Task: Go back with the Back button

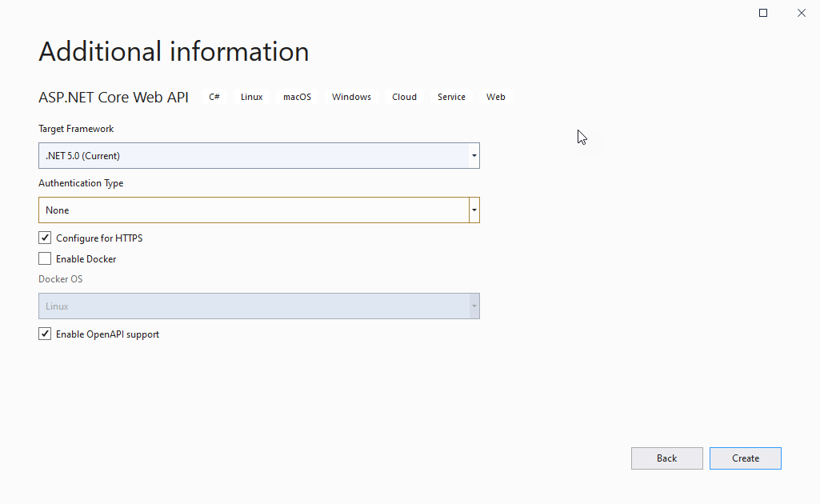Action: tap(666, 458)
